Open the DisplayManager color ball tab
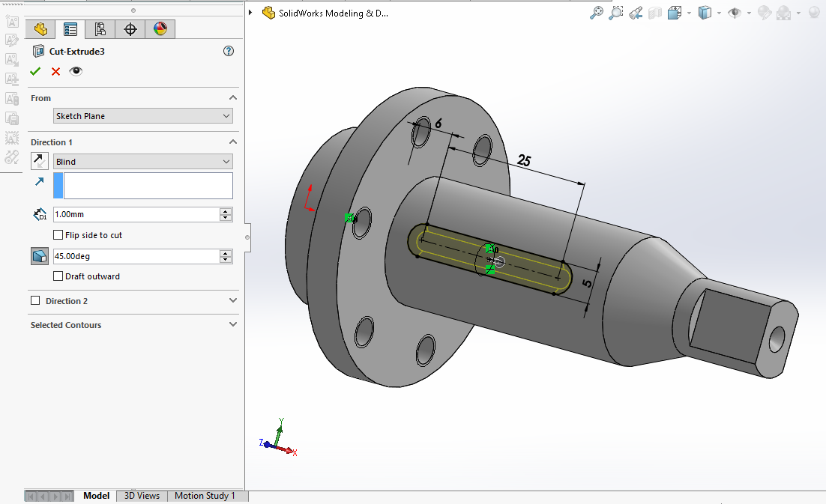This screenshot has height=504, width=826. [x=160, y=29]
